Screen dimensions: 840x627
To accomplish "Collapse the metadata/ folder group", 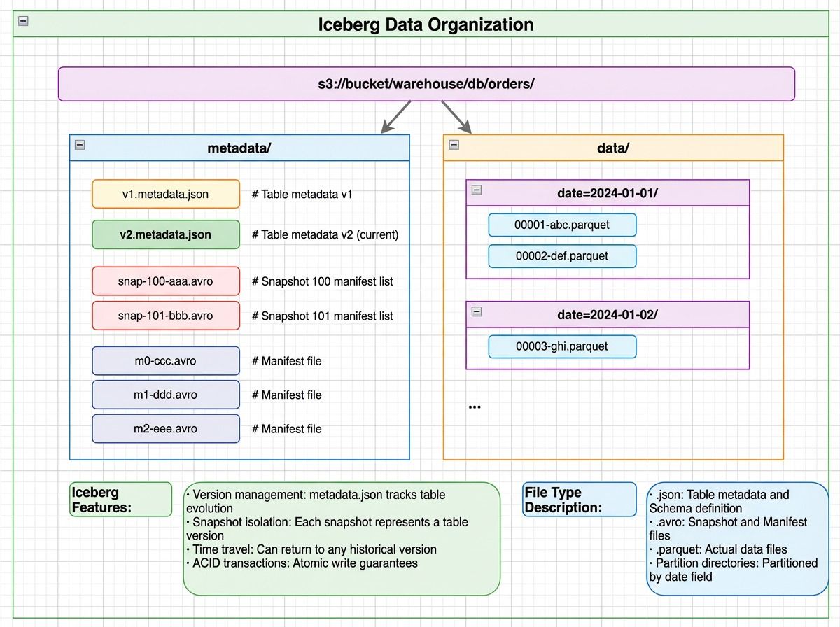I will point(80,145).
